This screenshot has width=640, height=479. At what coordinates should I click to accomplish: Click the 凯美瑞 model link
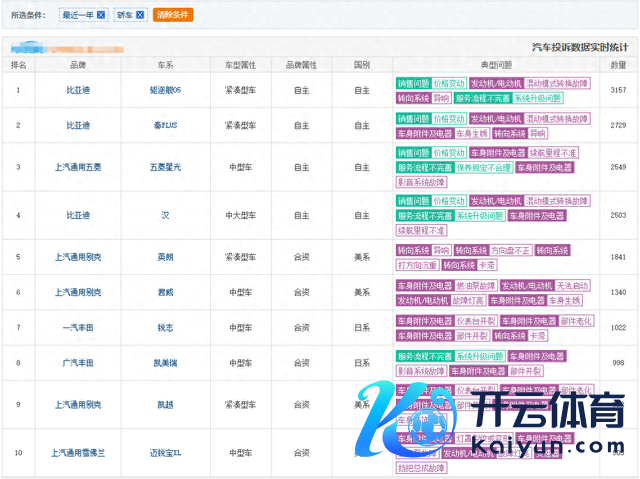tap(165, 363)
